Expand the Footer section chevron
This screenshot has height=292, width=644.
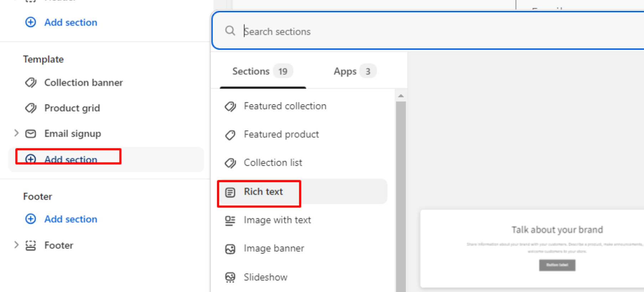[16, 245]
